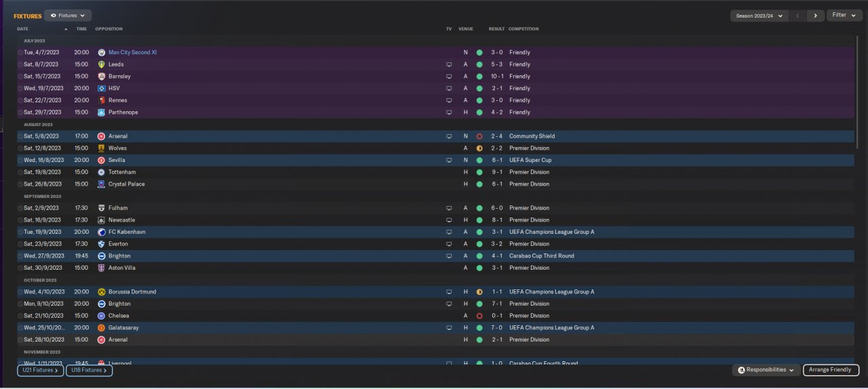Sort by the Competition column header

click(524, 29)
